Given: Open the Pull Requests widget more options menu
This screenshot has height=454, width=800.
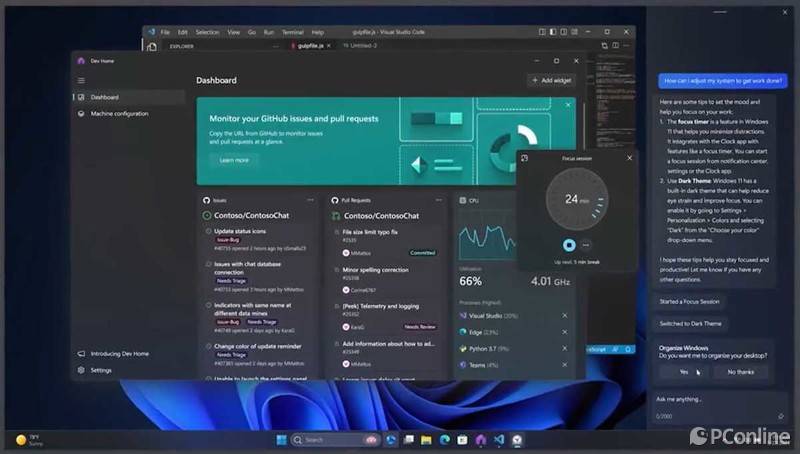Looking at the screenshot, I should (439, 200).
